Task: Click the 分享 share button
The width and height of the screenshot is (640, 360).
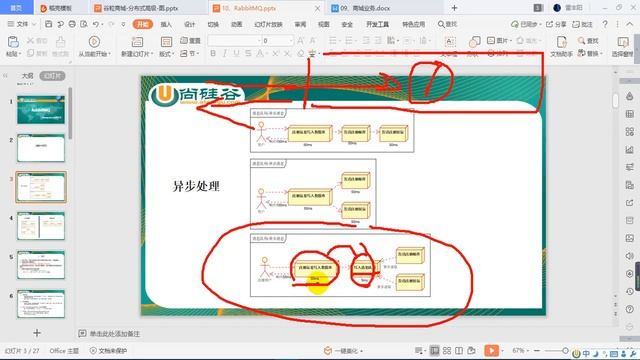Action: tap(556, 24)
